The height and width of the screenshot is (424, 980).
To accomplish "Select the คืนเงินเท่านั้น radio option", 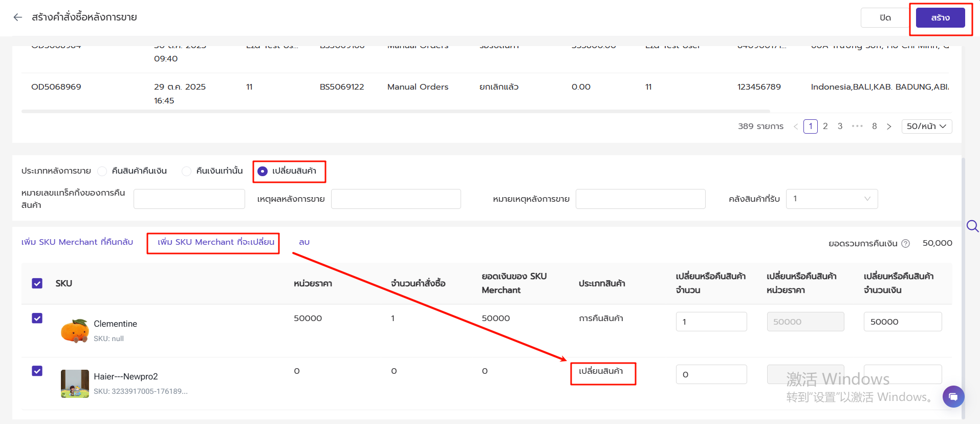I will 187,171.
